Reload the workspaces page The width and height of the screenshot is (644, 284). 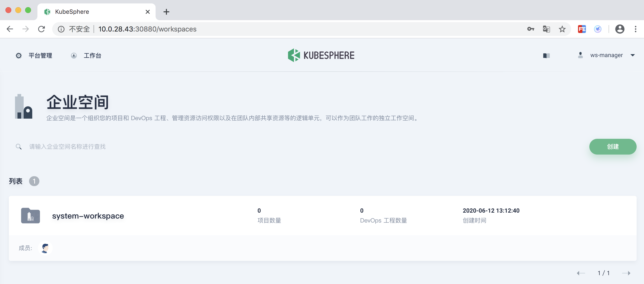42,29
